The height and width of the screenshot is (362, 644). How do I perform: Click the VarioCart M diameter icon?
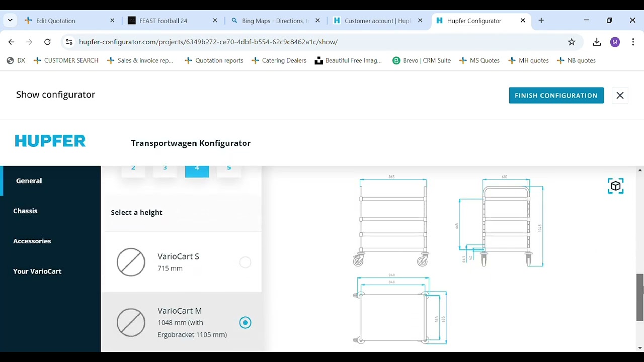click(131, 322)
